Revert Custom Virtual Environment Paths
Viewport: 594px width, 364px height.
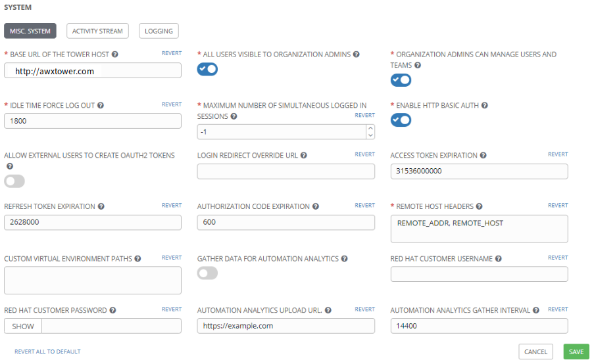point(172,258)
